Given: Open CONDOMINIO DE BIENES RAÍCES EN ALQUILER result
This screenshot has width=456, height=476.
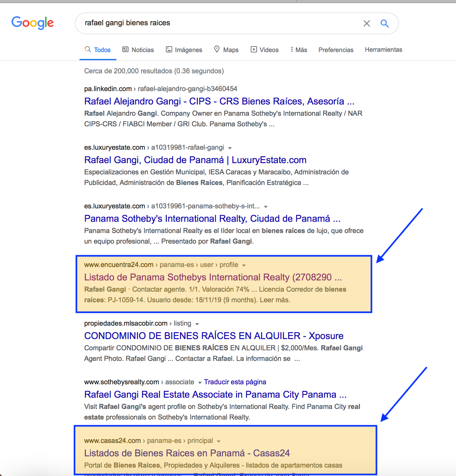Looking at the screenshot, I should tap(214, 336).
